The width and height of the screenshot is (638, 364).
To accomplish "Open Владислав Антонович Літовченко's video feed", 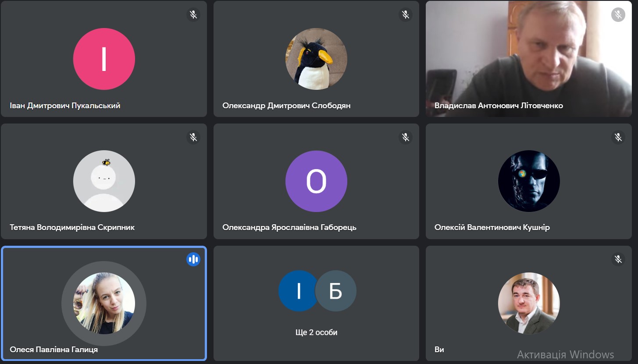I will click(528, 59).
